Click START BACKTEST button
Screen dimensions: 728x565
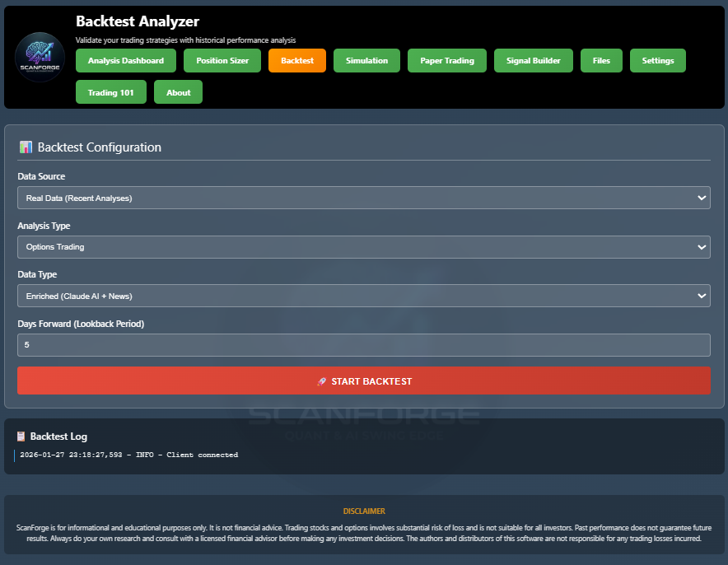point(364,381)
